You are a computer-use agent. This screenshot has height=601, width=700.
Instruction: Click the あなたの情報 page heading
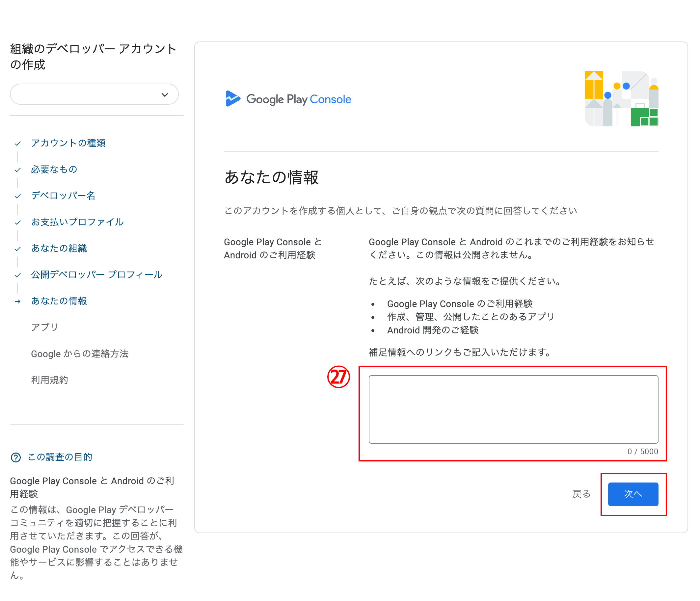click(271, 177)
